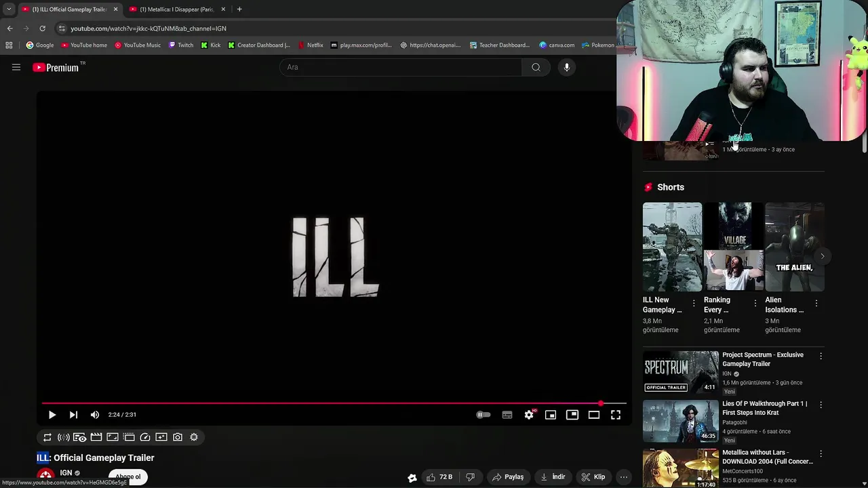The width and height of the screenshot is (868, 488).
Task: Play the ILL gameplay trailer video
Action: pyautogui.click(x=52, y=415)
